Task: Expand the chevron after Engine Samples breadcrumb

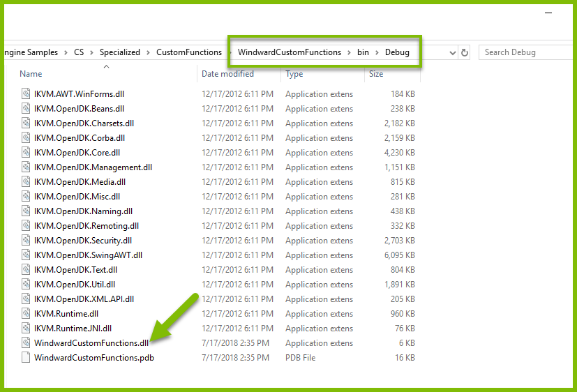Action: (66, 52)
